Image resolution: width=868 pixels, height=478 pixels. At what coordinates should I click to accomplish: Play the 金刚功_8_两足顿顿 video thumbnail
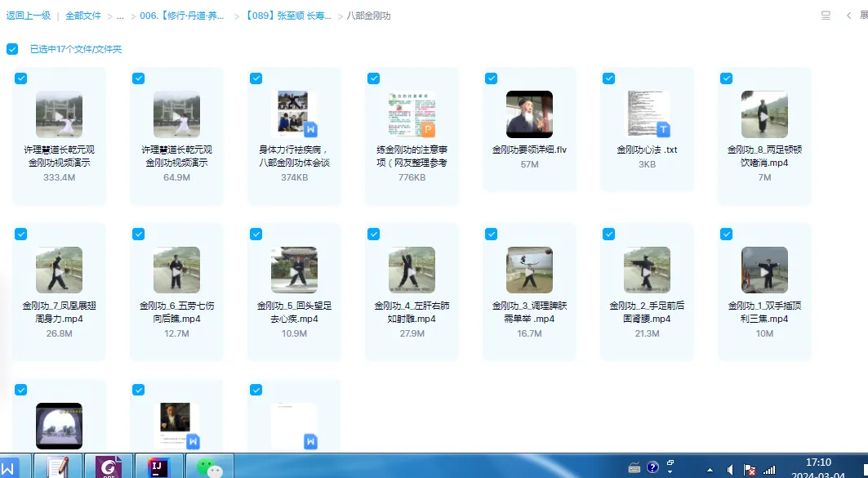point(764,114)
